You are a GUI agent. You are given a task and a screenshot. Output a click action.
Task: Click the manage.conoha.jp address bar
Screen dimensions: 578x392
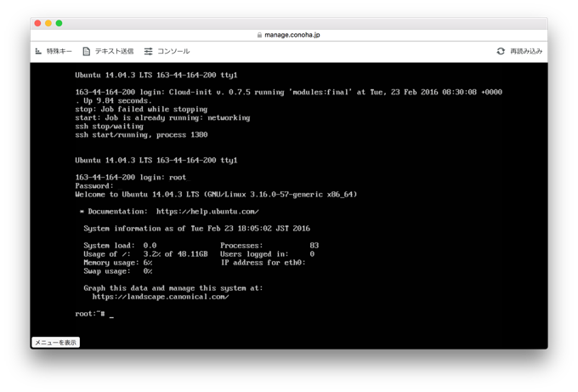click(x=289, y=35)
